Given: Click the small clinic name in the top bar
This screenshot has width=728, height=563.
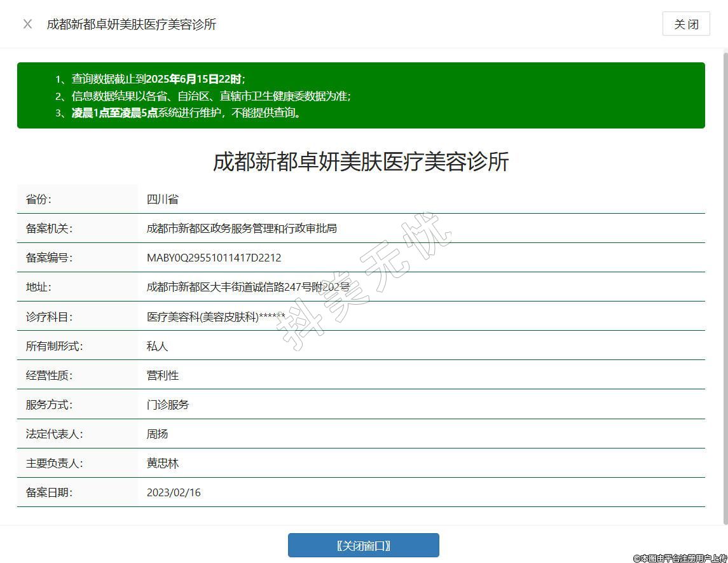Looking at the screenshot, I should (132, 24).
